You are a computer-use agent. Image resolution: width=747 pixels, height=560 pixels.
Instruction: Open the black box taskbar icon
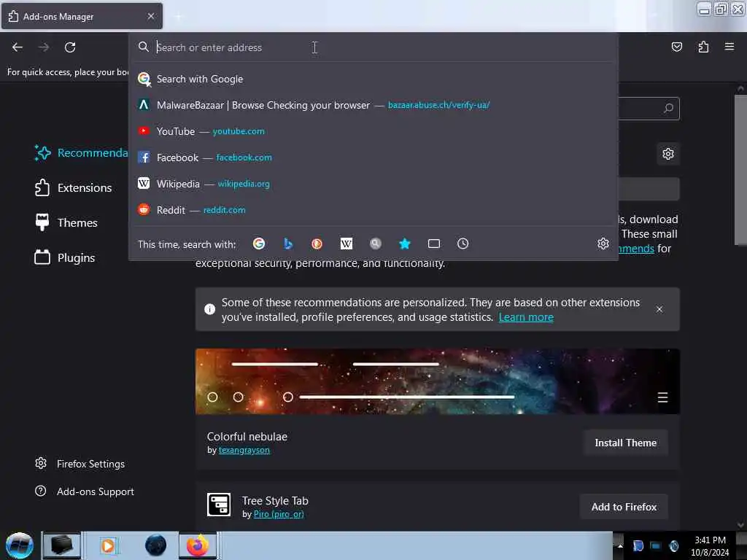[x=61, y=545]
